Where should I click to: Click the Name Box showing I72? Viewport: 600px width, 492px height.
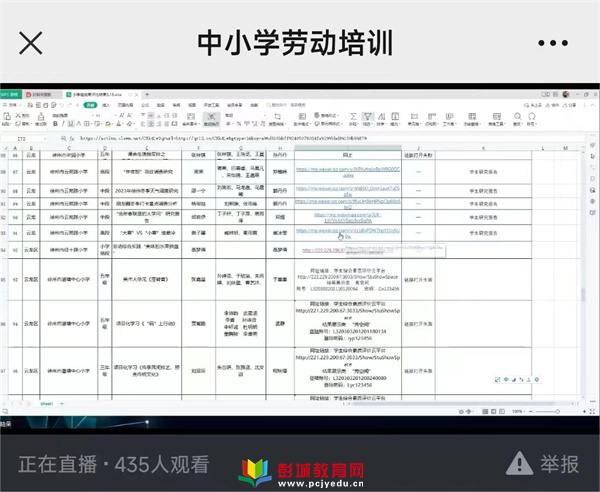[22, 138]
